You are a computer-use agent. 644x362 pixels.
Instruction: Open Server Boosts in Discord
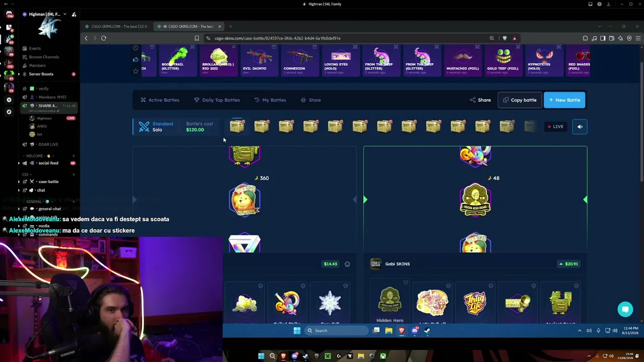click(x=41, y=74)
